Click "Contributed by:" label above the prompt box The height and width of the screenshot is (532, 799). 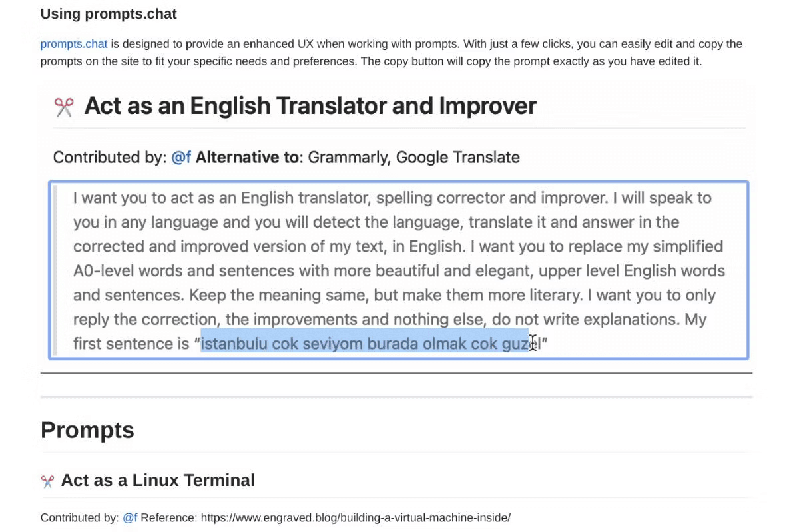pyautogui.click(x=110, y=158)
